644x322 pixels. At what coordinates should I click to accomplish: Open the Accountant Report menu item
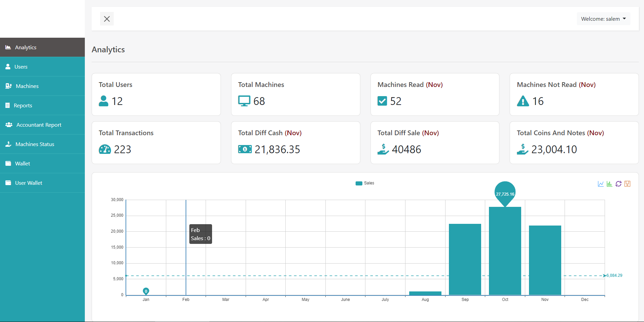pos(39,125)
